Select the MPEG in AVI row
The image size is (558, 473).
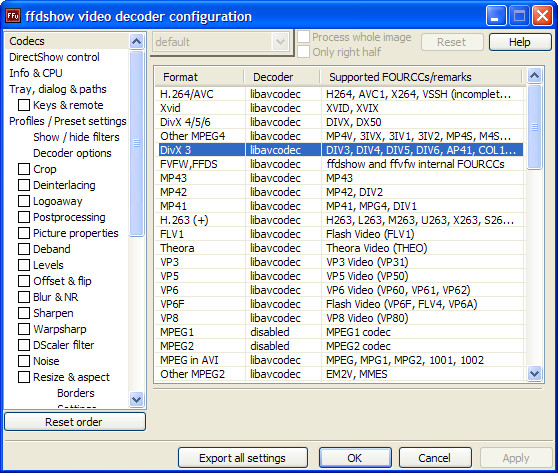click(341, 360)
